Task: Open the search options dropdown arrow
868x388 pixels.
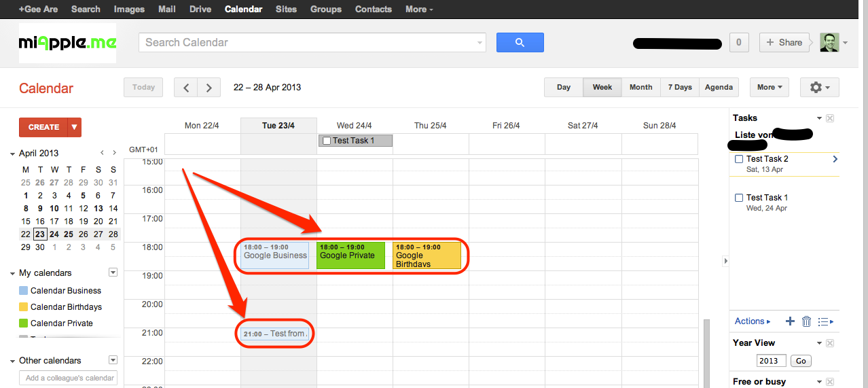Action: [x=480, y=43]
